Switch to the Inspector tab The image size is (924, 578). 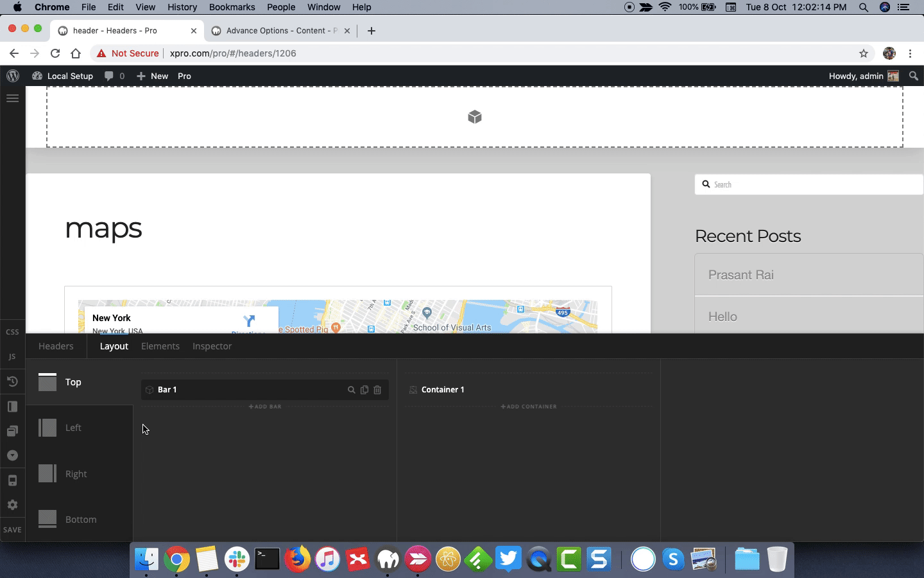point(212,346)
